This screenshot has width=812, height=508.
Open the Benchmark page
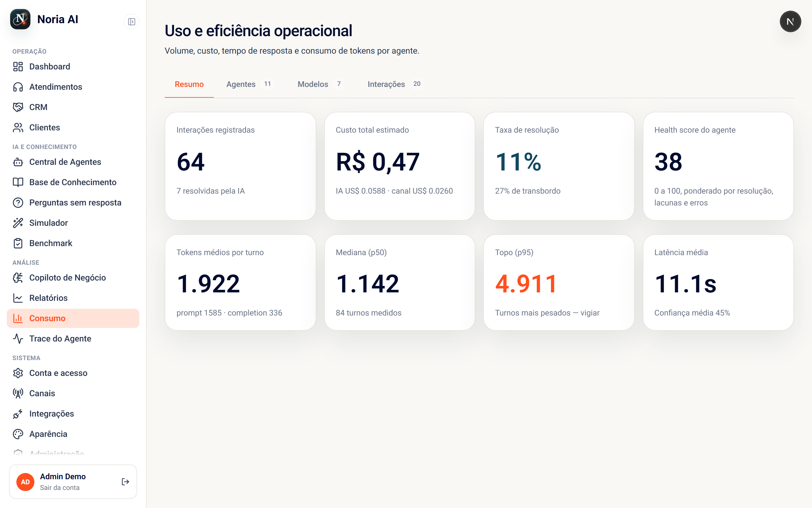tap(73, 243)
